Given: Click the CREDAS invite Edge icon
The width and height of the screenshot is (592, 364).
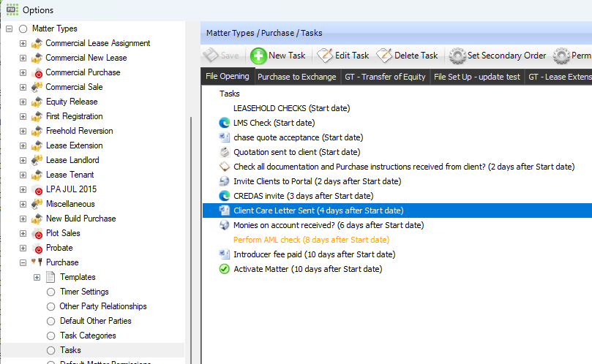Looking at the screenshot, I should (224, 196).
